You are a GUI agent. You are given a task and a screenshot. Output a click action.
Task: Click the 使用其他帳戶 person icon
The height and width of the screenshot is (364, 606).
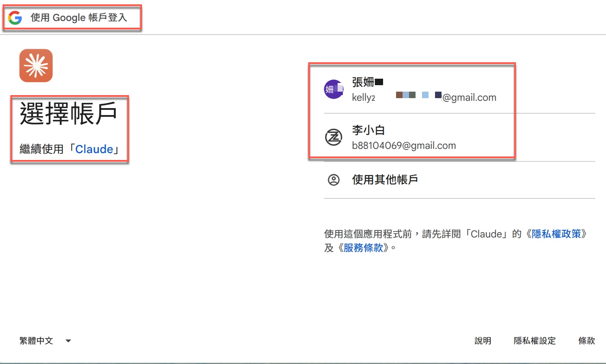(333, 180)
